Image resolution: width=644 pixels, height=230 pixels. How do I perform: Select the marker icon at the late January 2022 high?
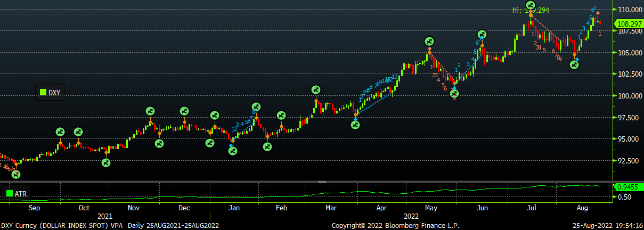256,107
